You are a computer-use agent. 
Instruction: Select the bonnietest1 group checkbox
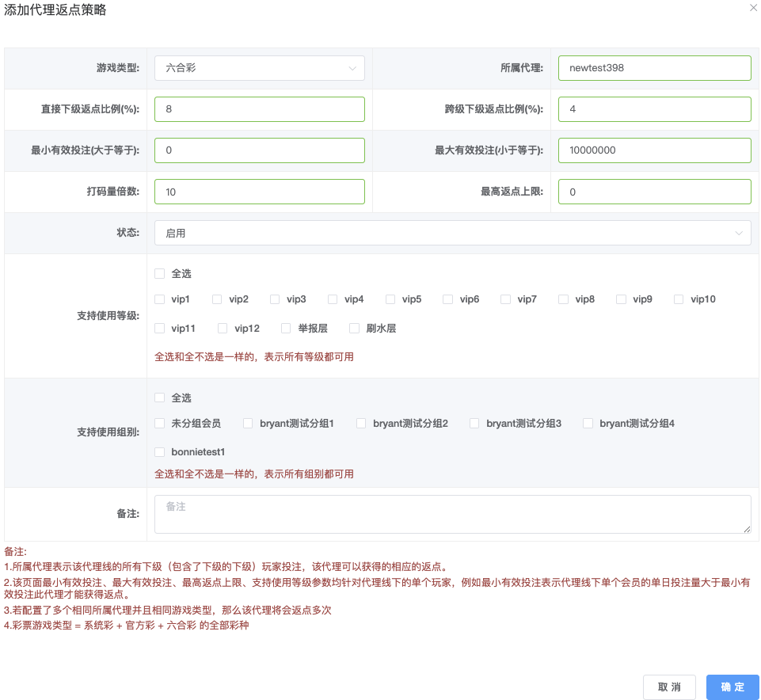[x=160, y=452]
